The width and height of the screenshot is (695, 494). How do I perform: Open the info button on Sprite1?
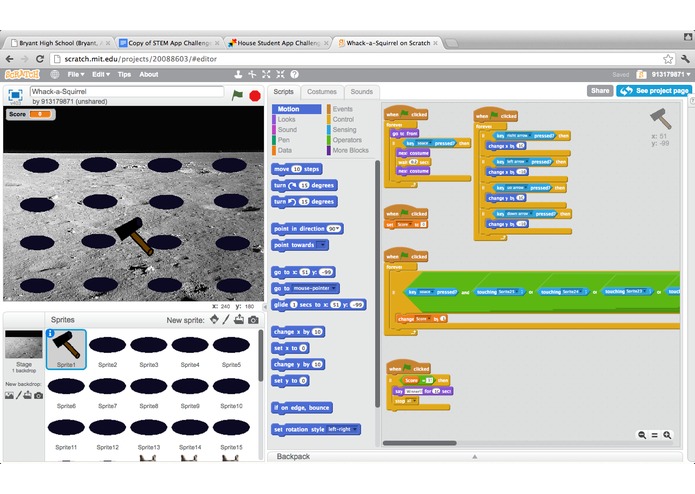tap(51, 333)
